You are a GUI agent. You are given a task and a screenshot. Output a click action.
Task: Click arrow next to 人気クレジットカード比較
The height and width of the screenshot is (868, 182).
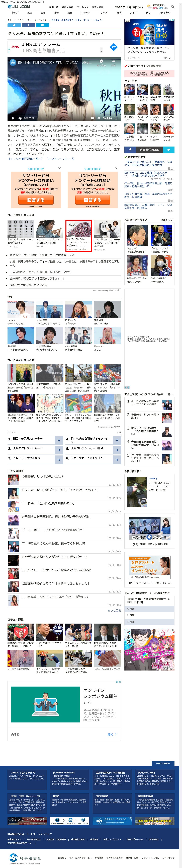pyautogui.click(x=117, y=450)
